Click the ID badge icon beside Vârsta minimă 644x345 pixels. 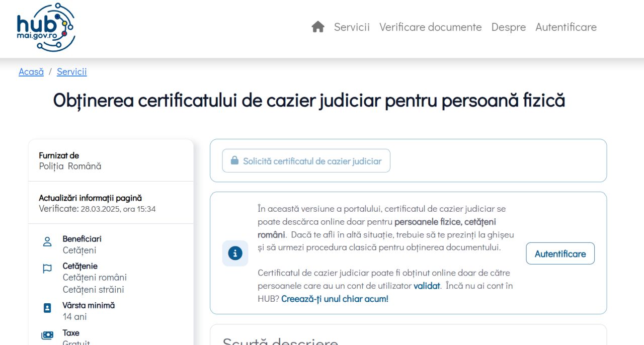[x=47, y=308]
